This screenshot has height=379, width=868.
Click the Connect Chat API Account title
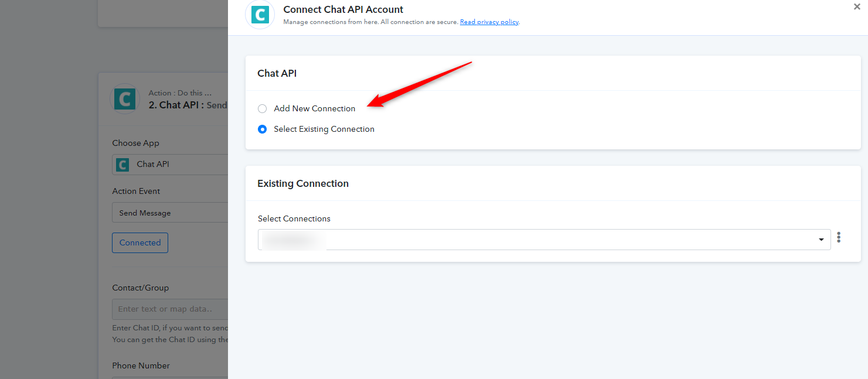click(x=343, y=9)
